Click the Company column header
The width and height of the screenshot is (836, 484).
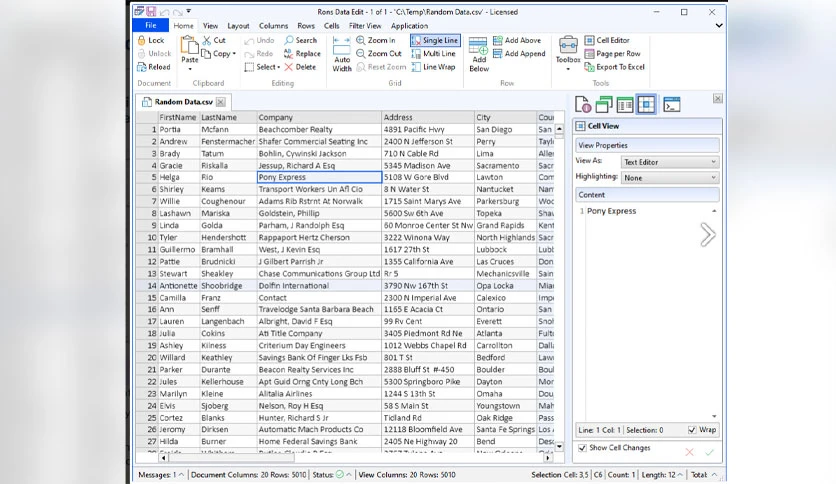click(x=319, y=117)
